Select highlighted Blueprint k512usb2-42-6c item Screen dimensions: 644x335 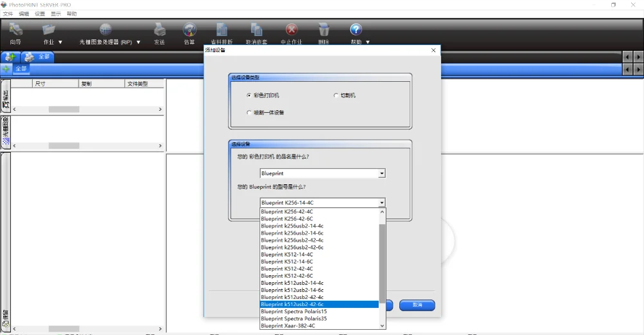(x=319, y=304)
